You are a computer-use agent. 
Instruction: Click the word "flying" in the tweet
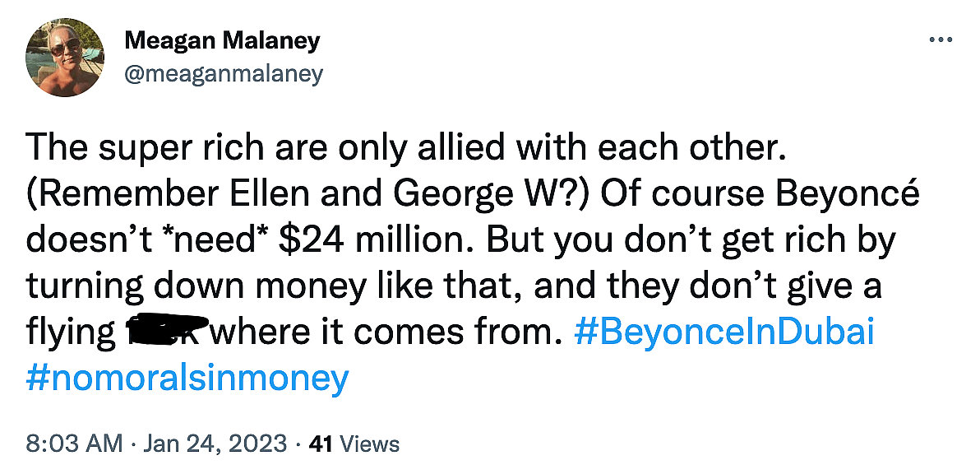tap(72, 333)
